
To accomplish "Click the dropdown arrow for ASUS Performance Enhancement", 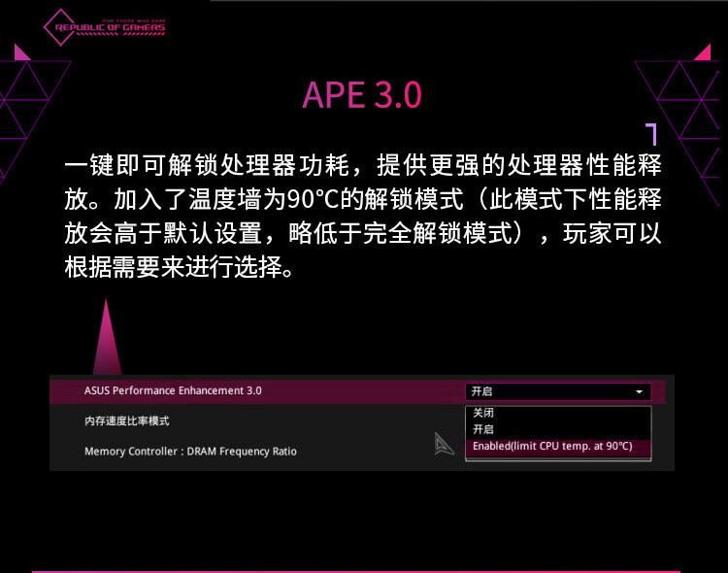I will point(639,391).
